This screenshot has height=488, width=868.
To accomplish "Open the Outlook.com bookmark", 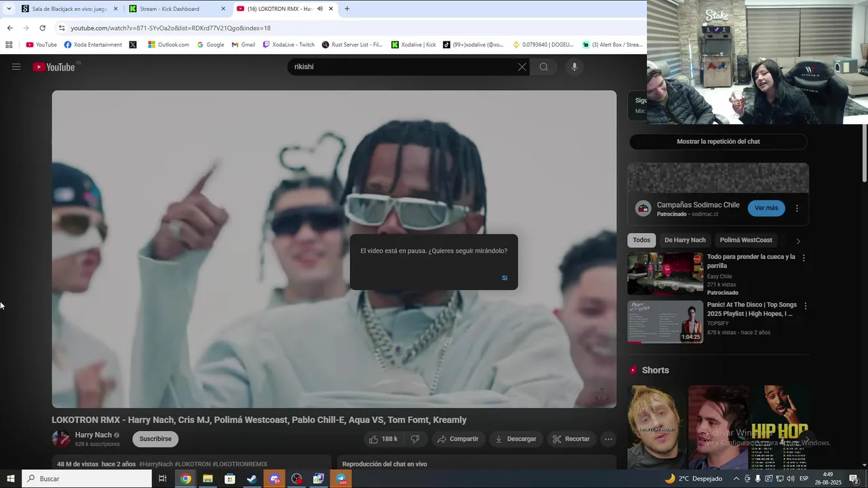I will click(x=167, y=45).
